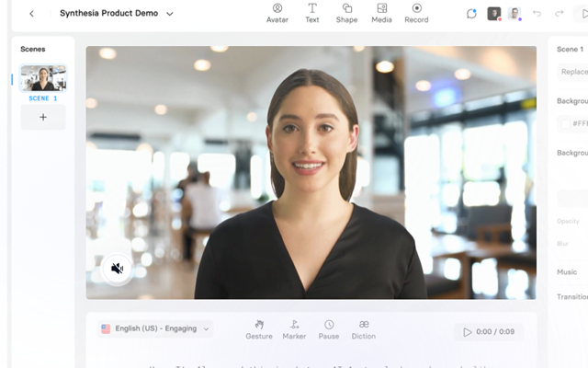Screen dimensions: 588x368
Task: Click the avatar in the video canvas
Action: [311, 184]
